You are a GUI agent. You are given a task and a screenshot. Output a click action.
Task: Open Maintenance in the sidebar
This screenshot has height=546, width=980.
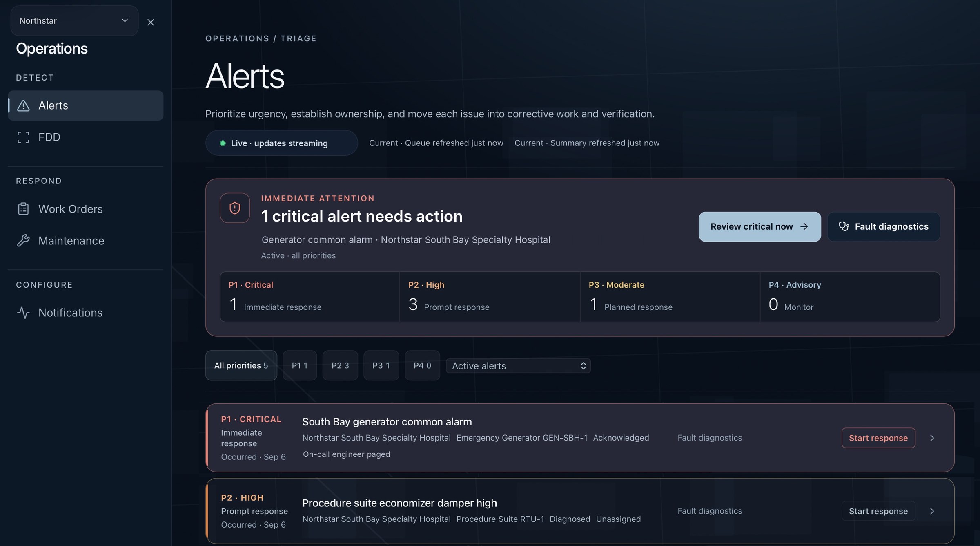click(x=85, y=241)
